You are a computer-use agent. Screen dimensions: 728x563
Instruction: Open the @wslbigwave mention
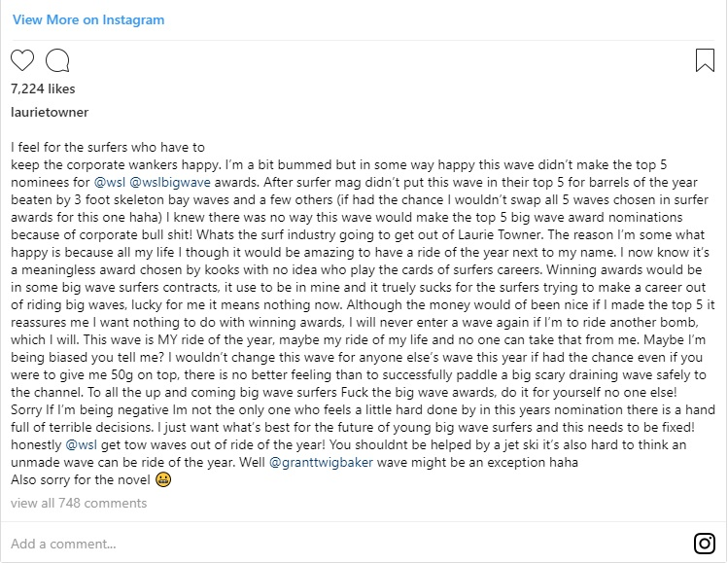tap(170, 182)
